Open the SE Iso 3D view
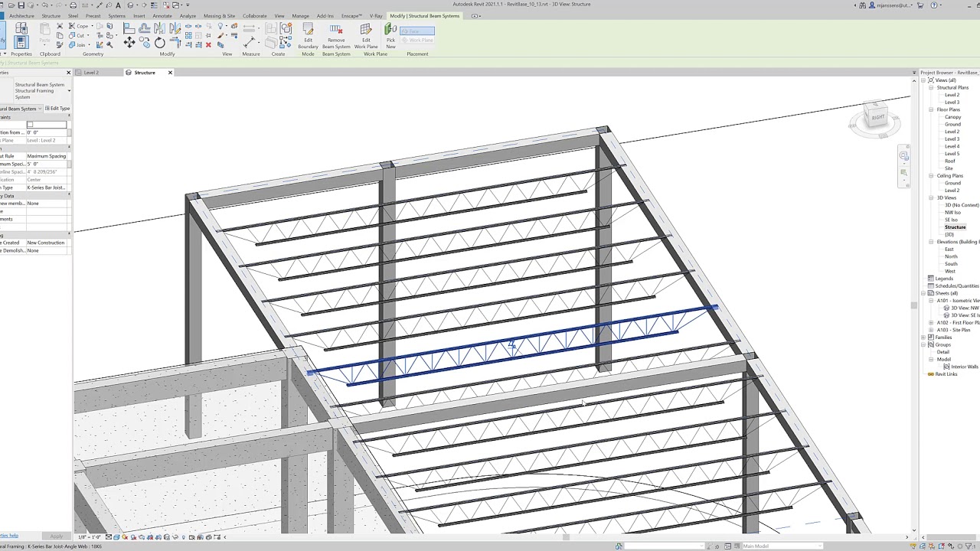Screen dimensions: 980x551 (951, 220)
